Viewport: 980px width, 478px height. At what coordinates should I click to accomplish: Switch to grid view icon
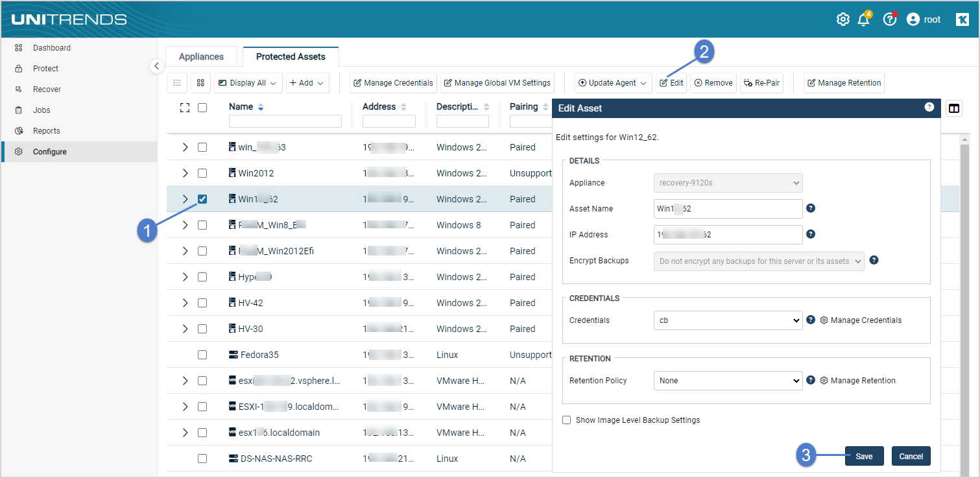tap(200, 83)
